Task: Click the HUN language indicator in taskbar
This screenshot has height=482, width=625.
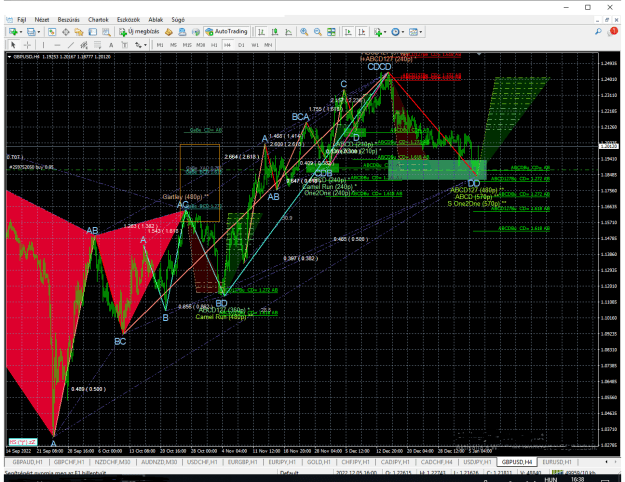Action: (551, 480)
